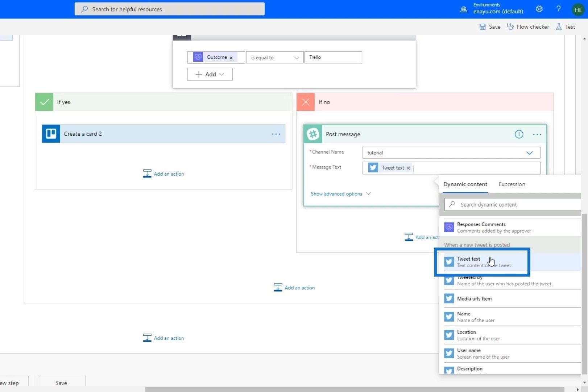This screenshot has width=588, height=392.
Task: Select Responses Comments dynamic content
Action: [x=510, y=227]
